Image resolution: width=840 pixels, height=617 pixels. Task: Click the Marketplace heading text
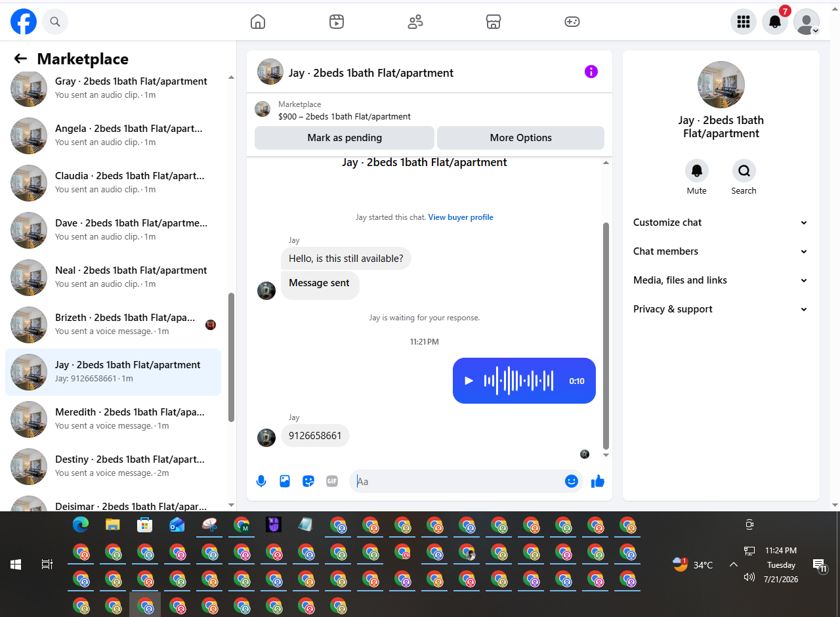[x=83, y=59]
